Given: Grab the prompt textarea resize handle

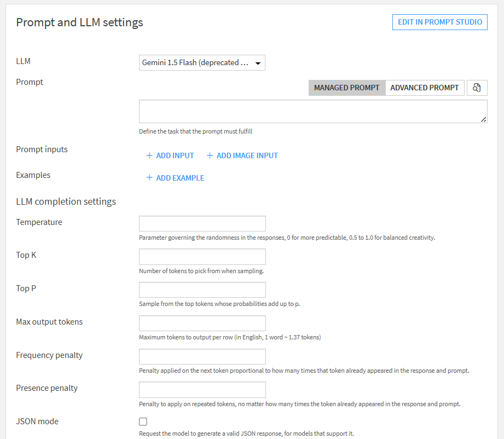Looking at the screenshot, I should tap(483, 120).
